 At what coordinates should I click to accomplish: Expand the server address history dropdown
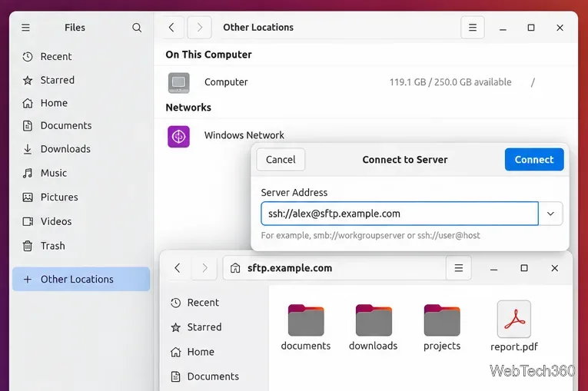[x=550, y=214]
